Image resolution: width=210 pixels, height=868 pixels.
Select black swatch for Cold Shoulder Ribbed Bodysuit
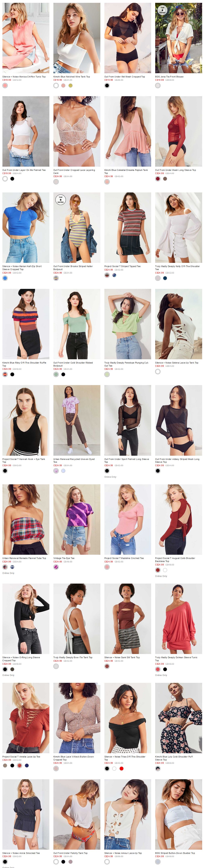click(x=63, y=374)
